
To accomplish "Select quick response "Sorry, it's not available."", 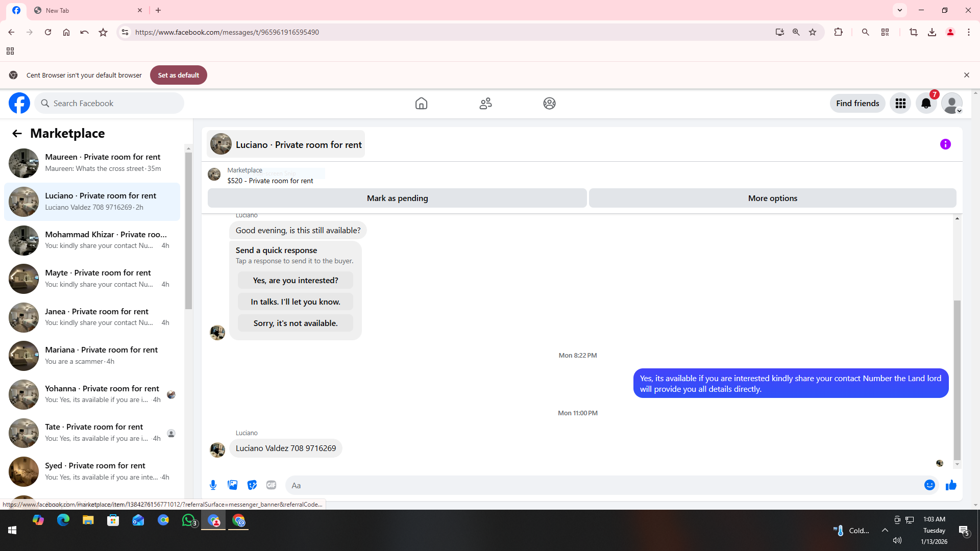I will coord(296,323).
